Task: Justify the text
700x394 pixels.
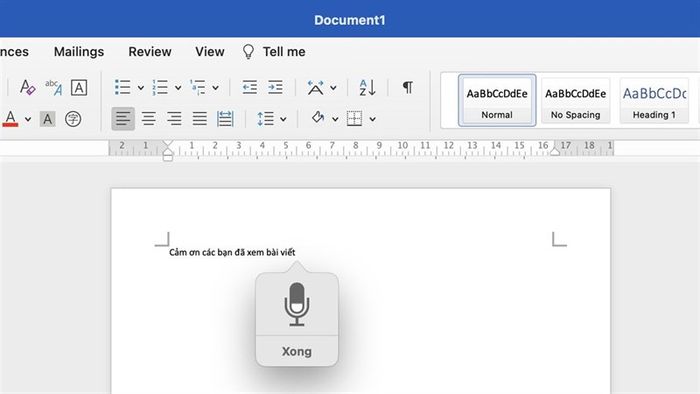Action: pos(200,119)
